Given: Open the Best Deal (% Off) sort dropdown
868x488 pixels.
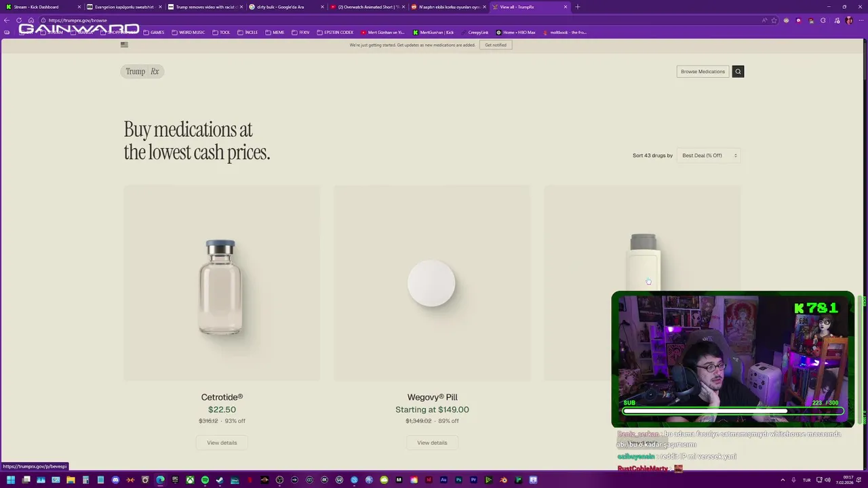Looking at the screenshot, I should coord(709,155).
